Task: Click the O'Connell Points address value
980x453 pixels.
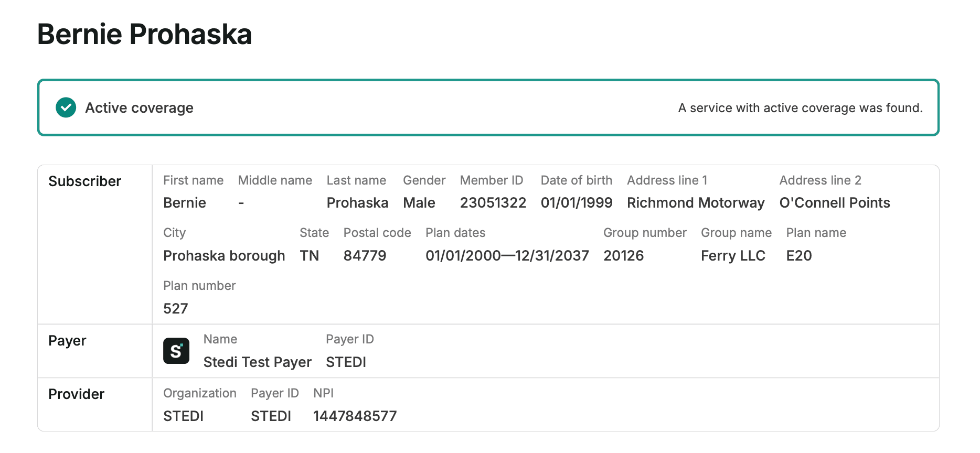Action: click(x=834, y=203)
